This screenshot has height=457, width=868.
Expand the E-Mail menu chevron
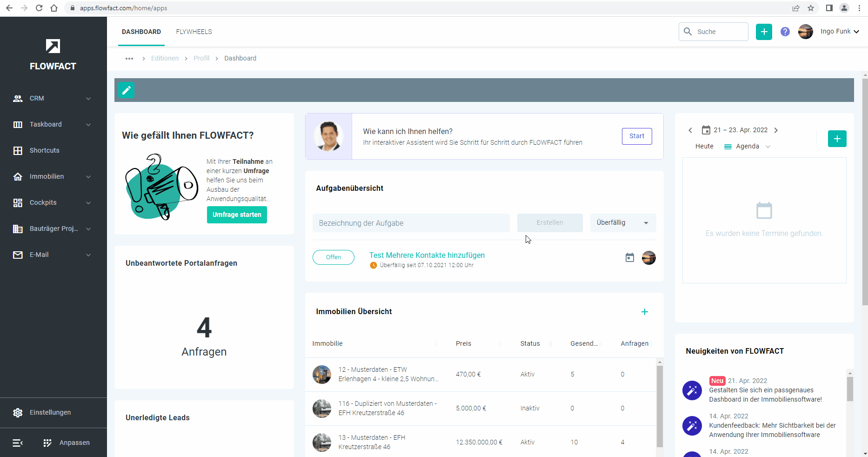(88, 255)
